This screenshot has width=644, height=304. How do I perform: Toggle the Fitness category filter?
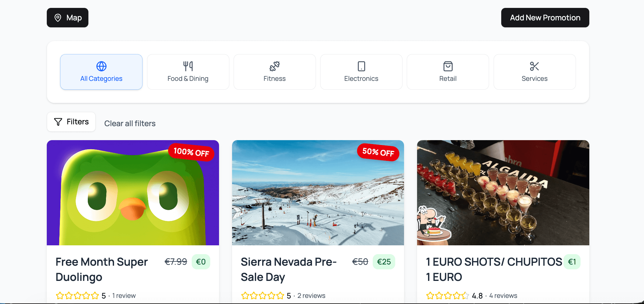coord(274,72)
